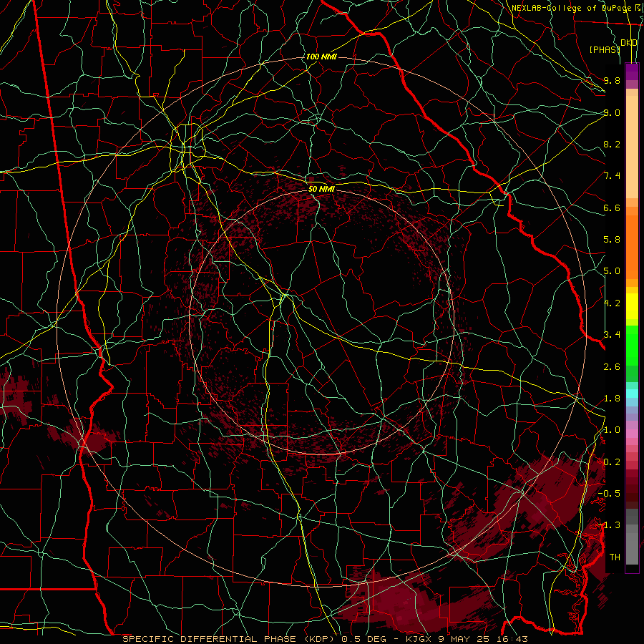Pick the cyan band of the color bar

click(x=632, y=394)
